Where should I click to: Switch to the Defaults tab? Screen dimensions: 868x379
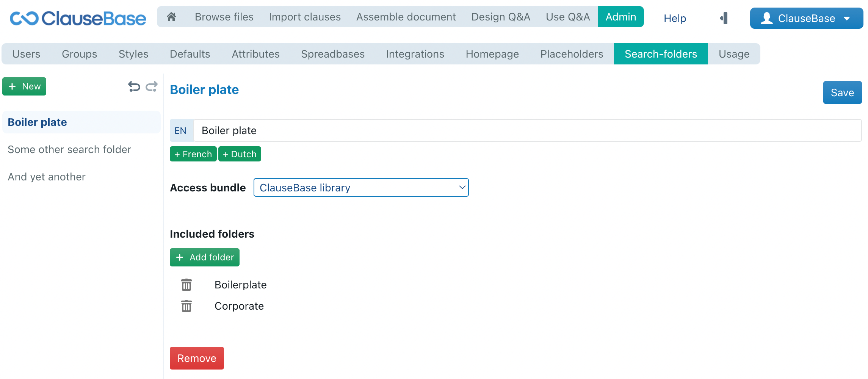pyautogui.click(x=190, y=54)
